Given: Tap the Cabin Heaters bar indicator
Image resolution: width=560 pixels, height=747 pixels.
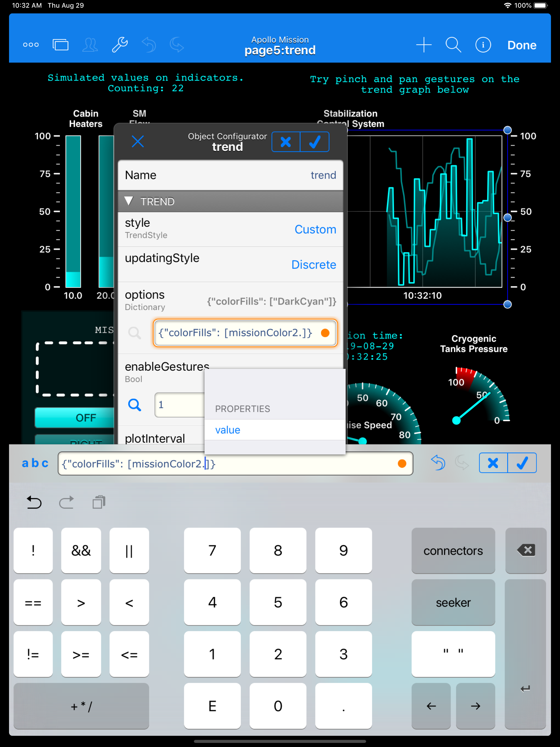Looking at the screenshot, I should [x=73, y=211].
